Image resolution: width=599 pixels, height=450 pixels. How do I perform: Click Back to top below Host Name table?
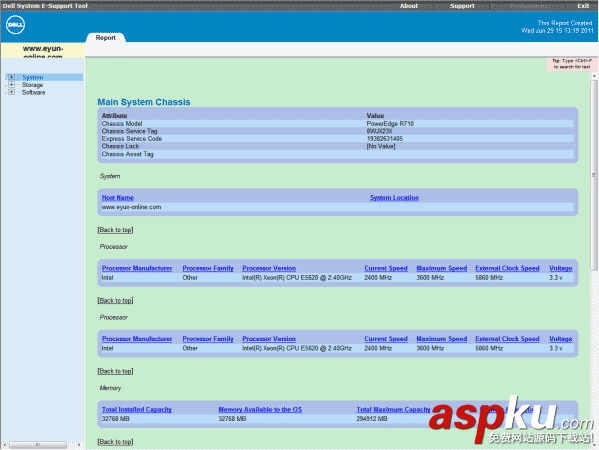tap(115, 230)
